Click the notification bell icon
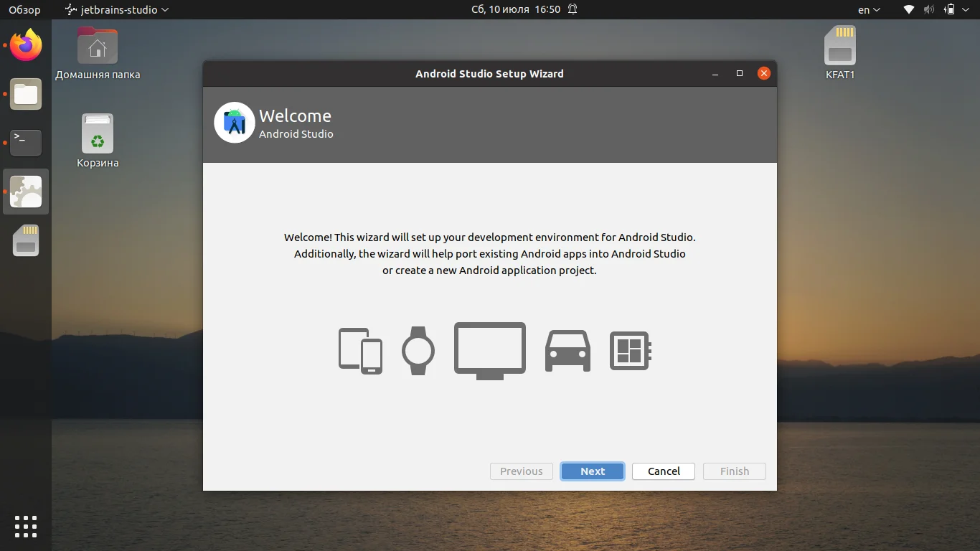The image size is (980, 551). (x=573, y=9)
